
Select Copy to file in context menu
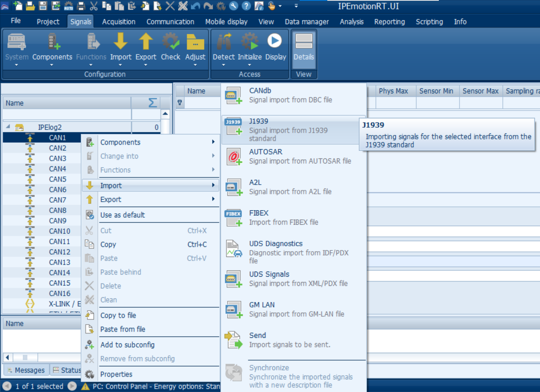point(150,315)
